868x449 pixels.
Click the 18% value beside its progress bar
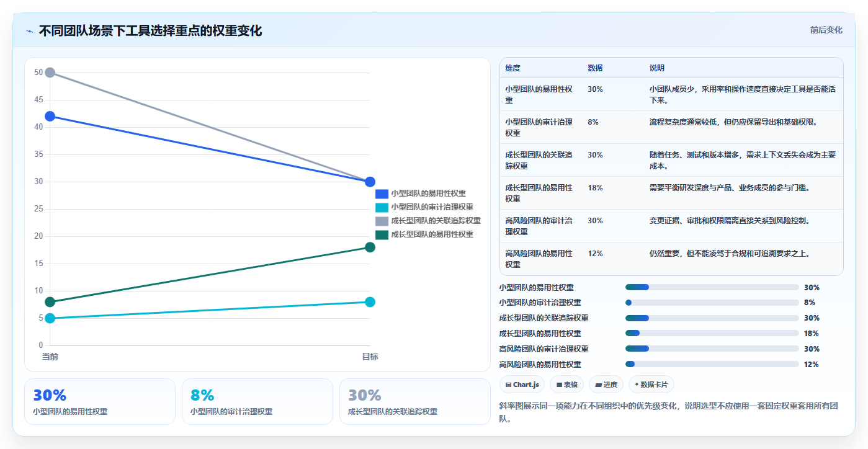pos(812,334)
